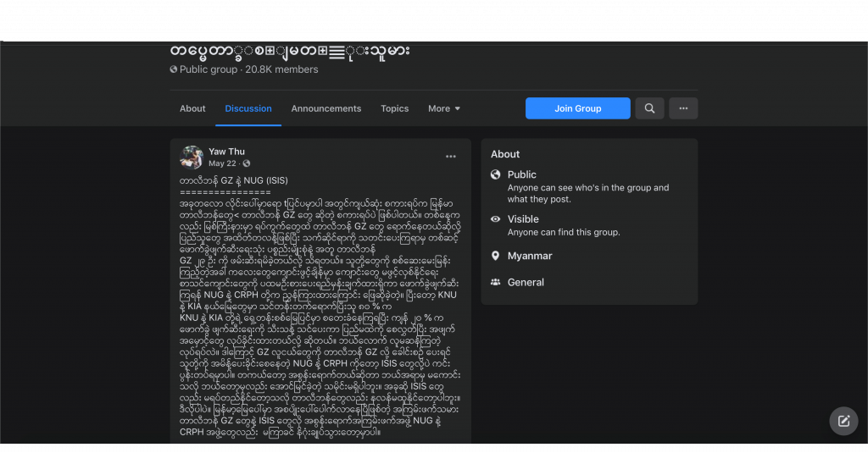Open the group options three-dot button

(683, 108)
